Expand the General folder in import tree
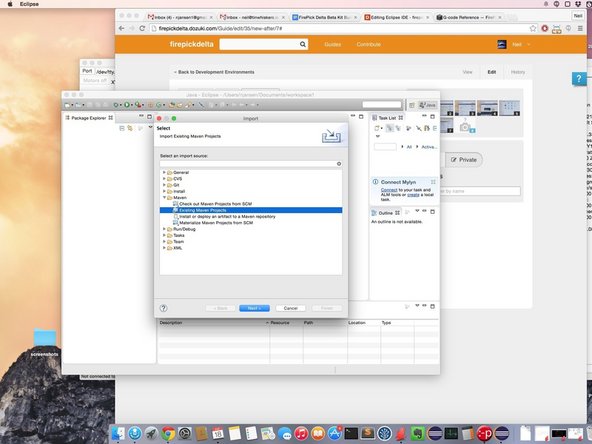This screenshot has height=444, width=592. pos(164,172)
